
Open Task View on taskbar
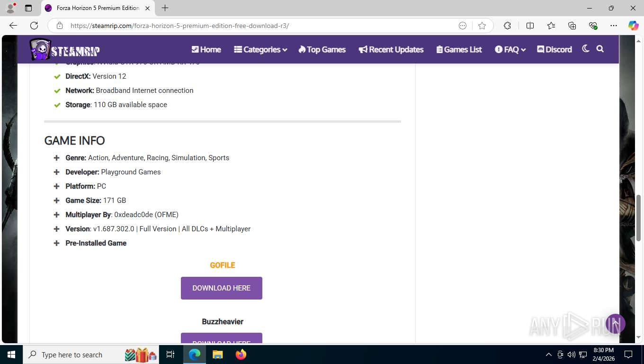click(170, 355)
